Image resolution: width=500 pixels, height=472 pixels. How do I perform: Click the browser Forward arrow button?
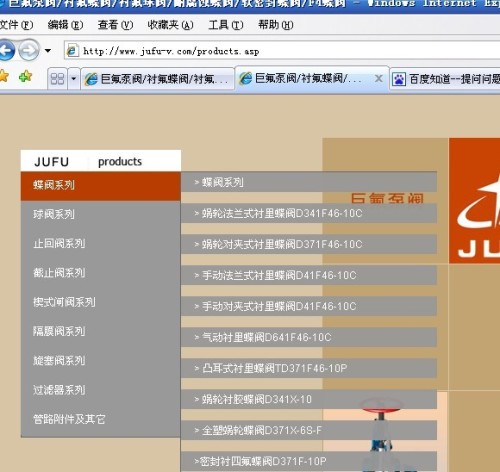[x=29, y=51]
